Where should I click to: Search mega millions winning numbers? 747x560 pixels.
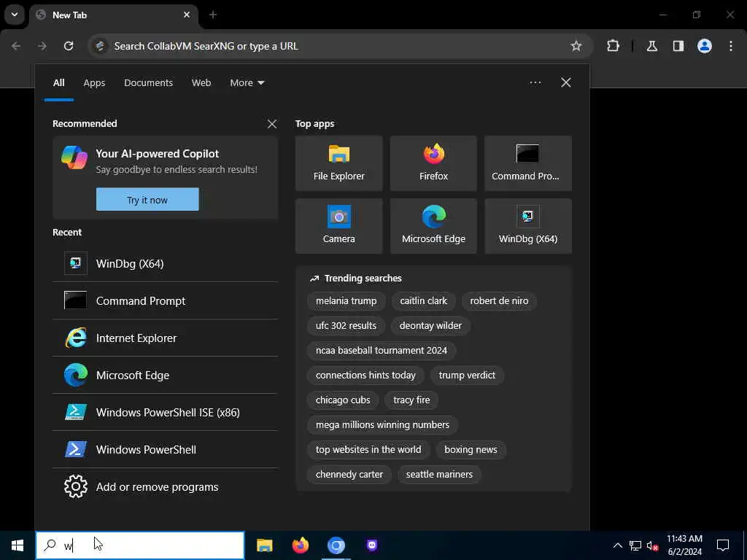[382, 425]
